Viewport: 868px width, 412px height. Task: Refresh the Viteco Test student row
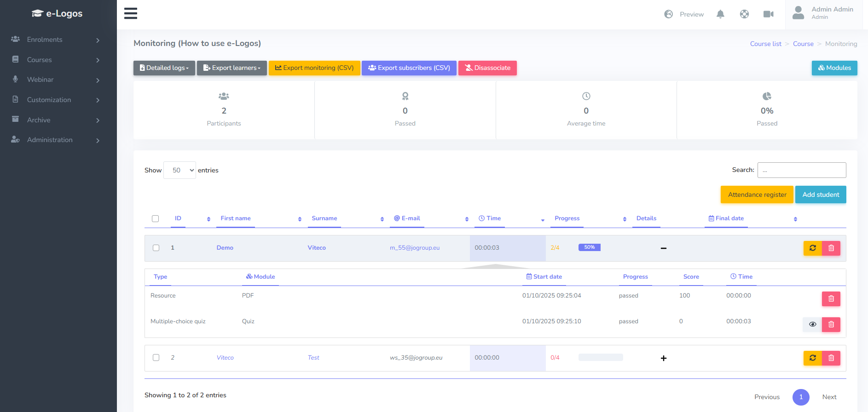coord(812,358)
